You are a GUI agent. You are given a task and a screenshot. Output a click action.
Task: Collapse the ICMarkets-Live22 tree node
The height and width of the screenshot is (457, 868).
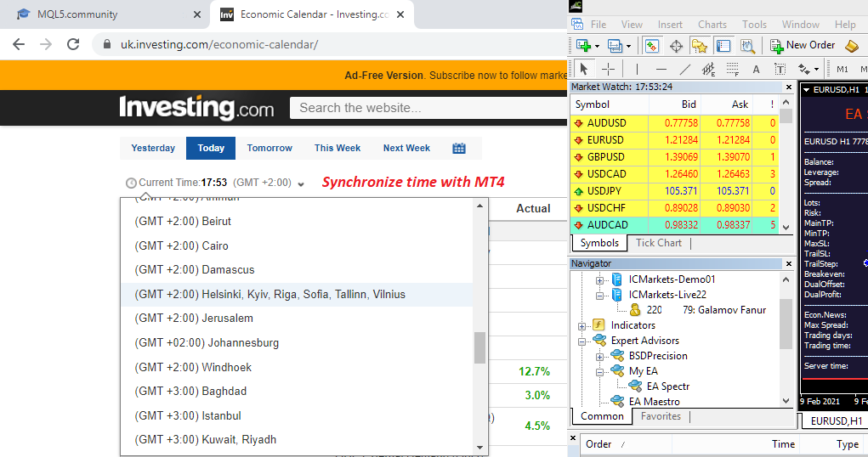coord(599,296)
